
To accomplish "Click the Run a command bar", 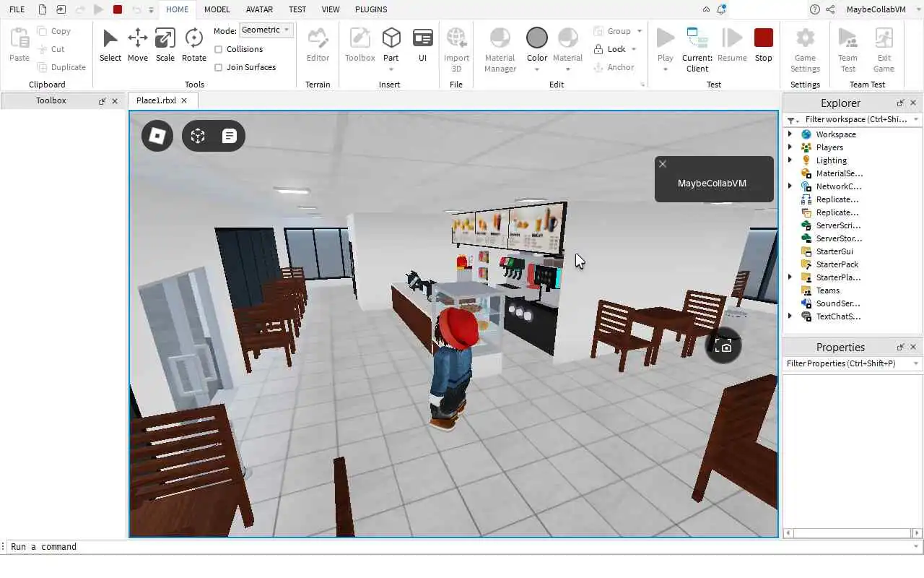I will [462, 547].
